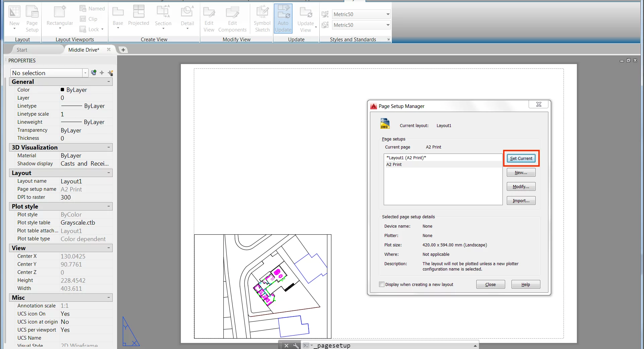Click the ByLayer color swatch
644x349 pixels.
pos(62,90)
